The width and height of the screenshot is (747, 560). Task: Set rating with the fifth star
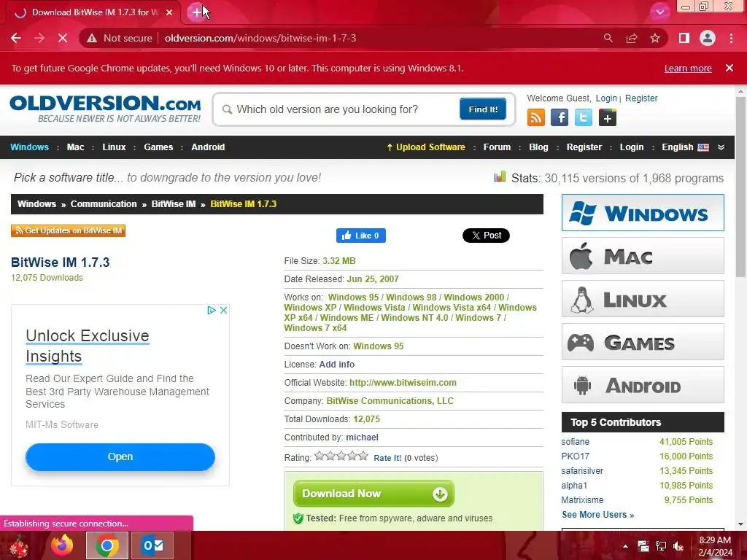click(x=363, y=456)
